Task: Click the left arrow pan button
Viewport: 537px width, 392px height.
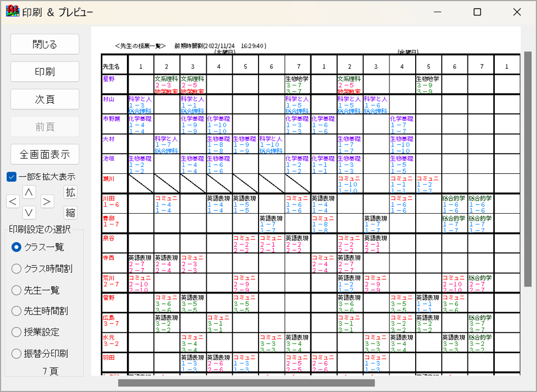Action: click(13, 202)
